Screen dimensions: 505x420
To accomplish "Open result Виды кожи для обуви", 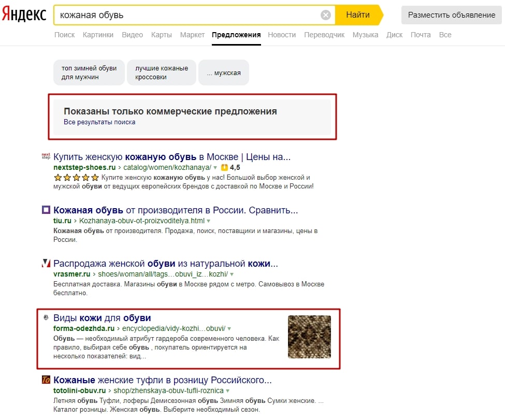I will pyautogui.click(x=102, y=318).
